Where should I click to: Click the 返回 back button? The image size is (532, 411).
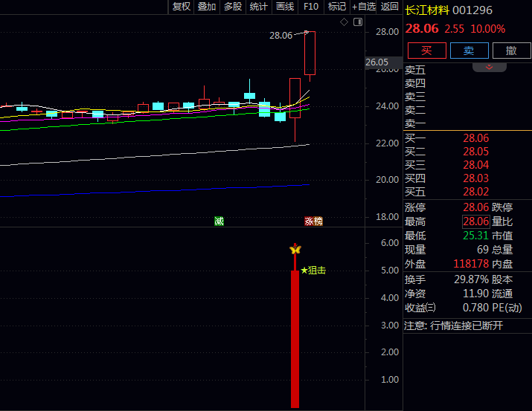coord(389,7)
